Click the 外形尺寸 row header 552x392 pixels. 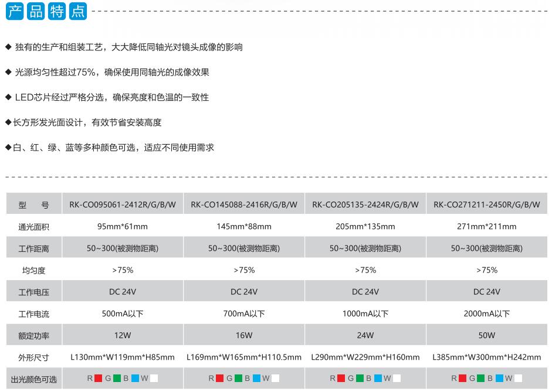tap(34, 357)
